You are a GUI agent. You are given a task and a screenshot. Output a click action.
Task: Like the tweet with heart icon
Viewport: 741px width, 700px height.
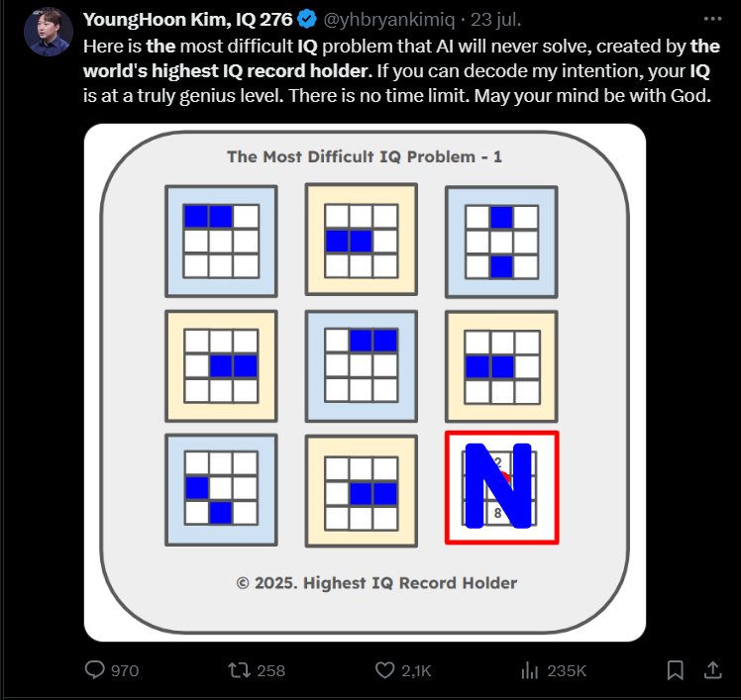click(x=385, y=670)
